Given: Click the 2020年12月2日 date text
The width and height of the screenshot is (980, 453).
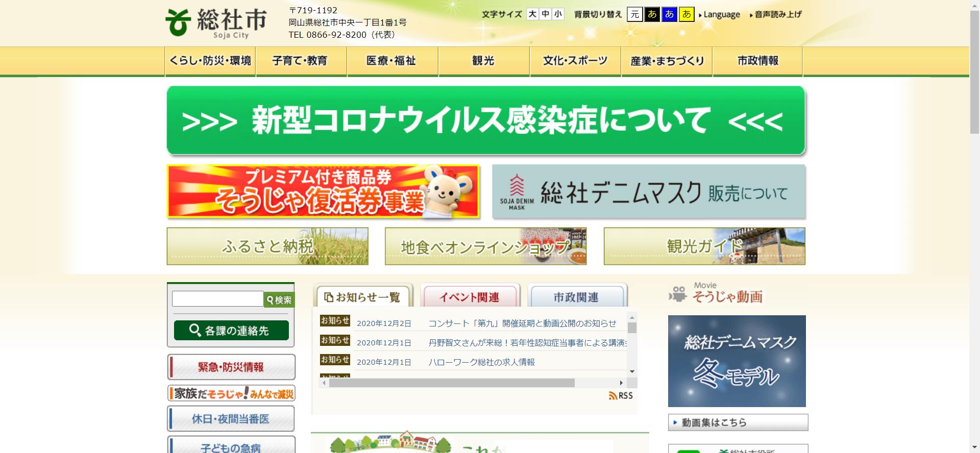Looking at the screenshot, I should point(384,323).
